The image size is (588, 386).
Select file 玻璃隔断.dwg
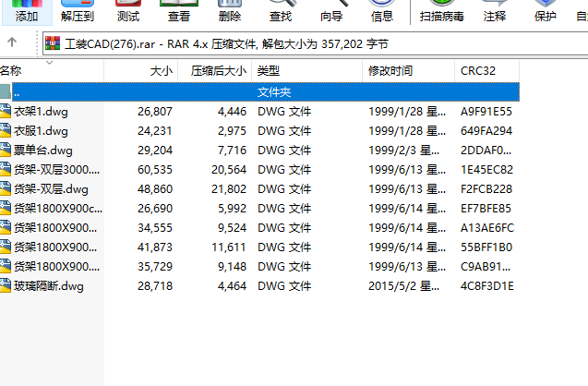point(48,286)
